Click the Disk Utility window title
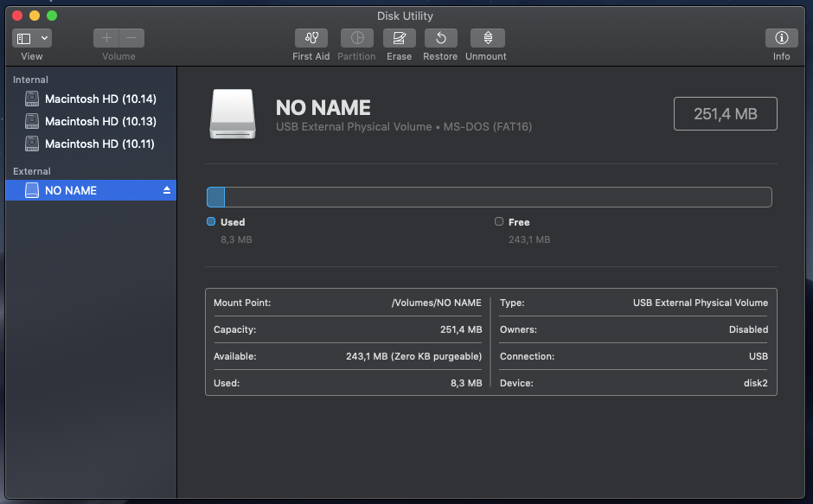The image size is (813, 504). [405, 16]
